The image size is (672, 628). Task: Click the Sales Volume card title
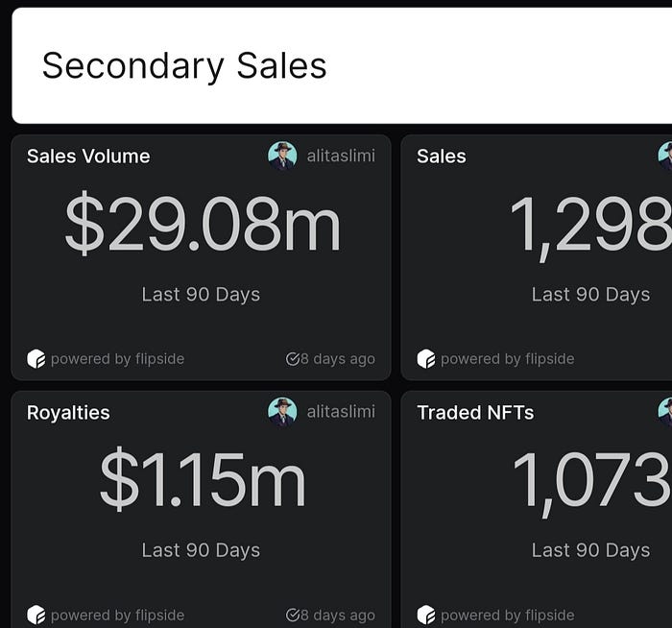click(x=88, y=156)
